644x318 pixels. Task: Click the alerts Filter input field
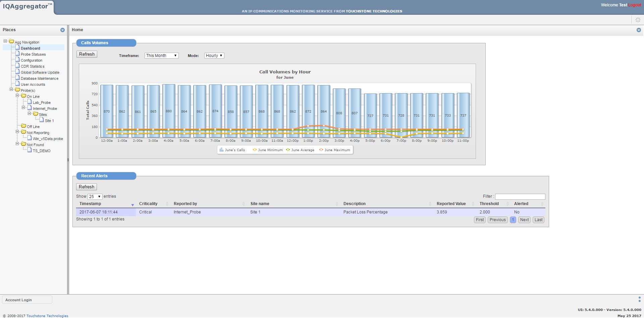pyautogui.click(x=520, y=197)
